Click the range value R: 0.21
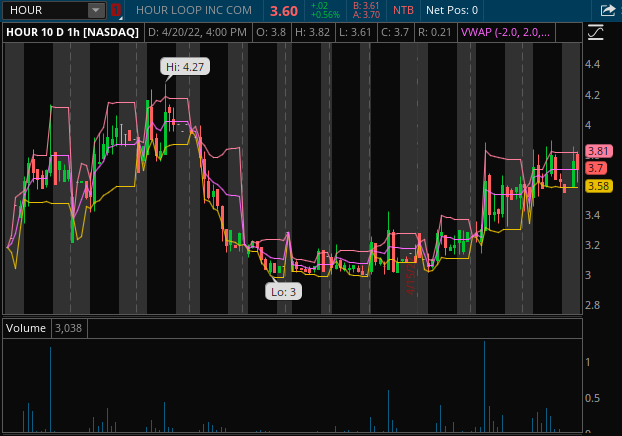Image resolution: width=622 pixels, height=436 pixels. tap(435, 32)
